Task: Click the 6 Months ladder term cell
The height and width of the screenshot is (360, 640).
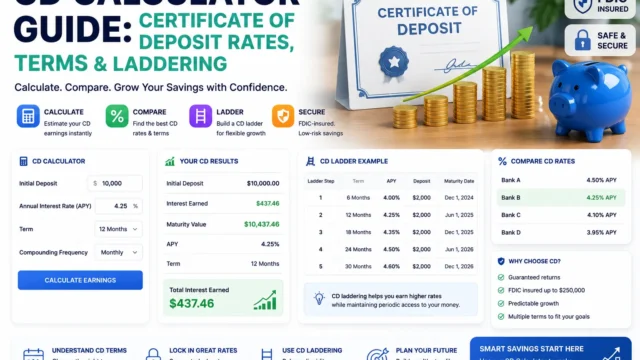Action: 358,198
